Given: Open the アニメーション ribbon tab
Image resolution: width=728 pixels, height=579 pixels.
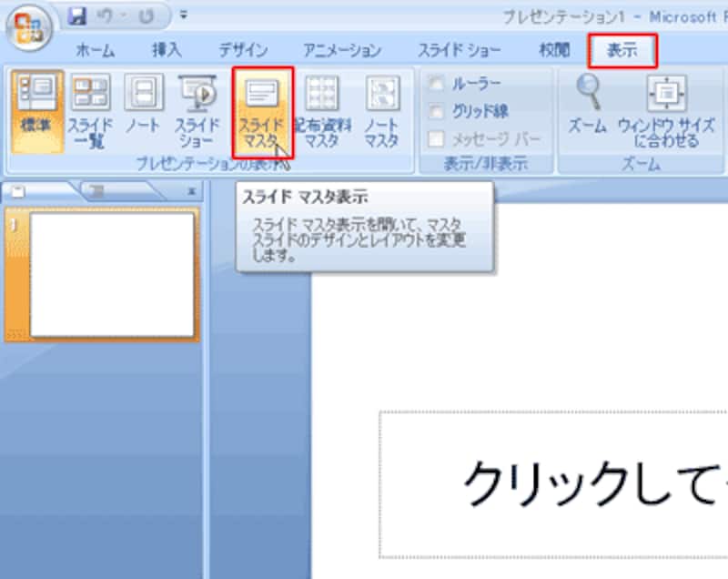Looking at the screenshot, I should (342, 50).
